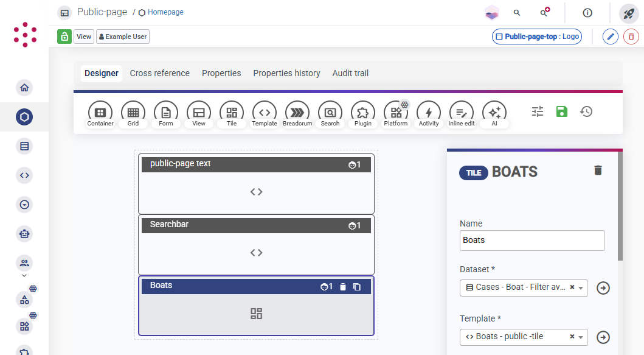The image size is (644, 355).
Task: Open the code templates sidebar icon
Action: coord(25,175)
